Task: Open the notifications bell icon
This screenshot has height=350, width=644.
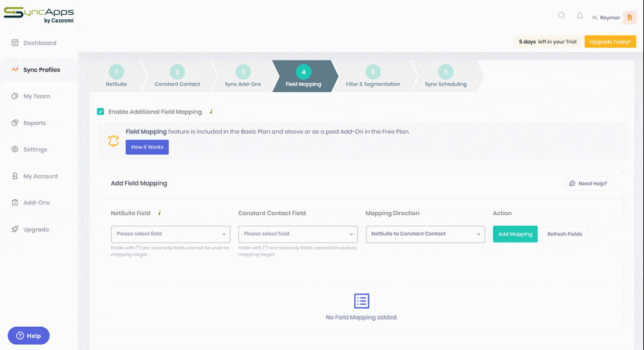Action: [x=580, y=15]
